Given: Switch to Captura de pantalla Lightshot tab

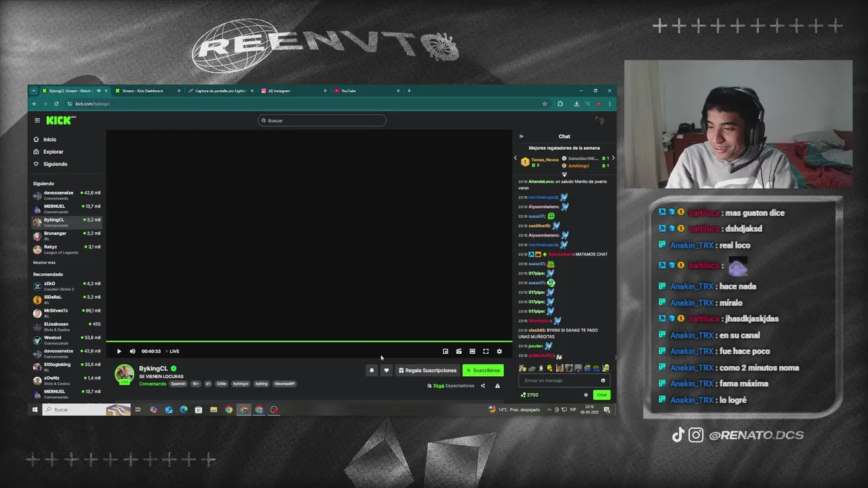Looking at the screenshot, I should [x=219, y=91].
